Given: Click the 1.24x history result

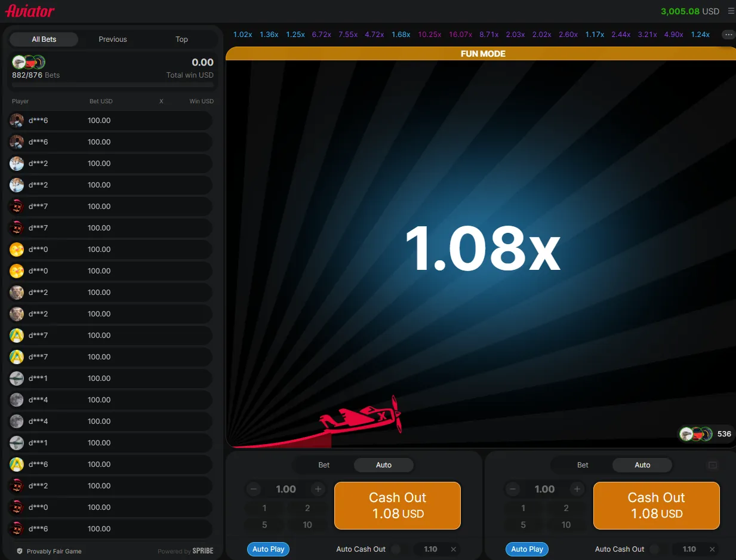Looking at the screenshot, I should tap(700, 35).
